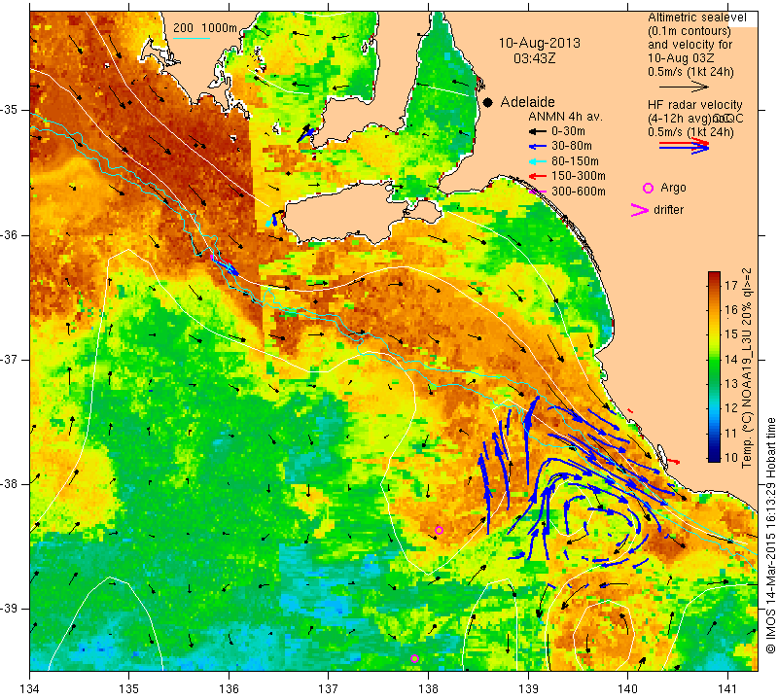Click the longitude label 141
The height and width of the screenshot is (700, 778).
tap(727, 689)
